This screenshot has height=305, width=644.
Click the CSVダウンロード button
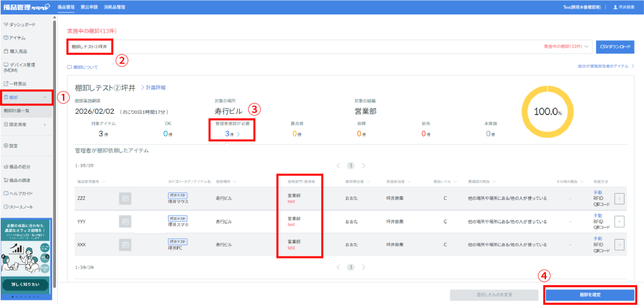[x=614, y=47]
